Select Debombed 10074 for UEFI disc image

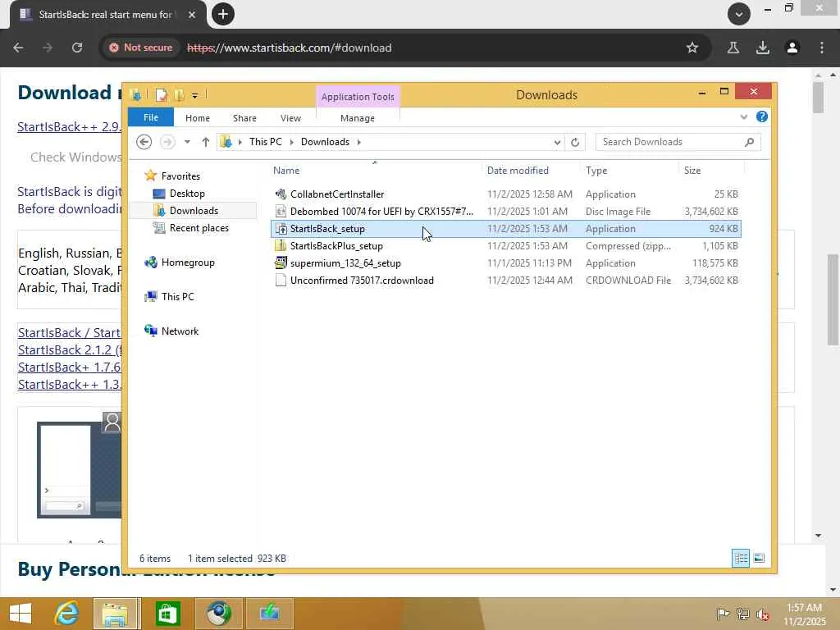506,212
